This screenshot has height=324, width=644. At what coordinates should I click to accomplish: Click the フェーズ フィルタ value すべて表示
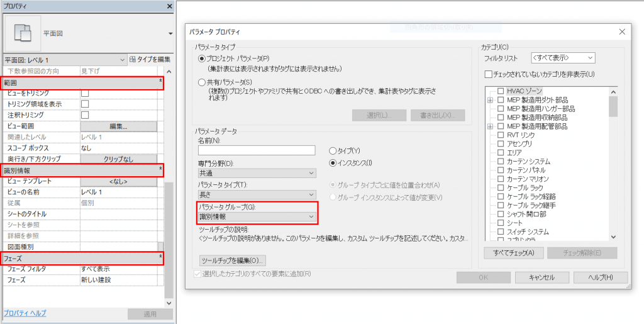click(119, 269)
